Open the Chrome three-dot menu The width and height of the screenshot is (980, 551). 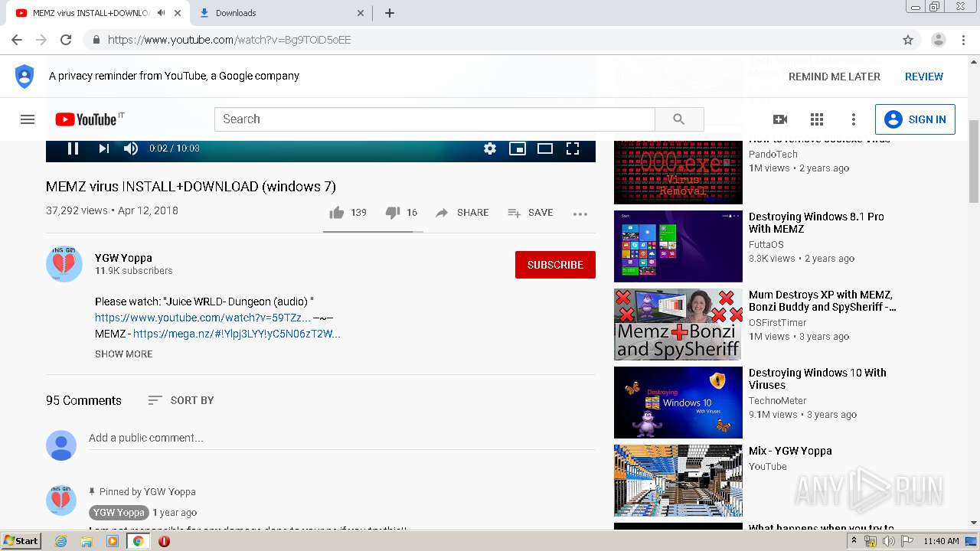962,40
